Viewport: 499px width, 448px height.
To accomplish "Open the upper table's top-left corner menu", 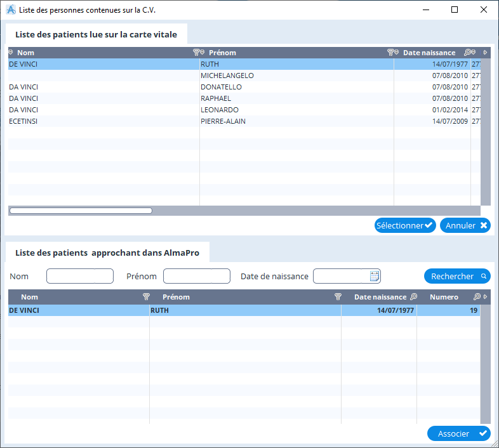I will pos(11,53).
